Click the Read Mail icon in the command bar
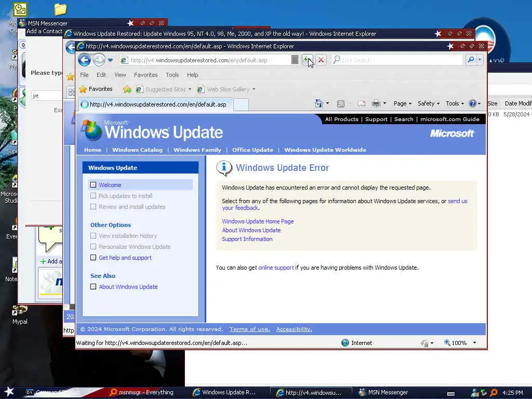The image size is (532, 399). coord(362,103)
